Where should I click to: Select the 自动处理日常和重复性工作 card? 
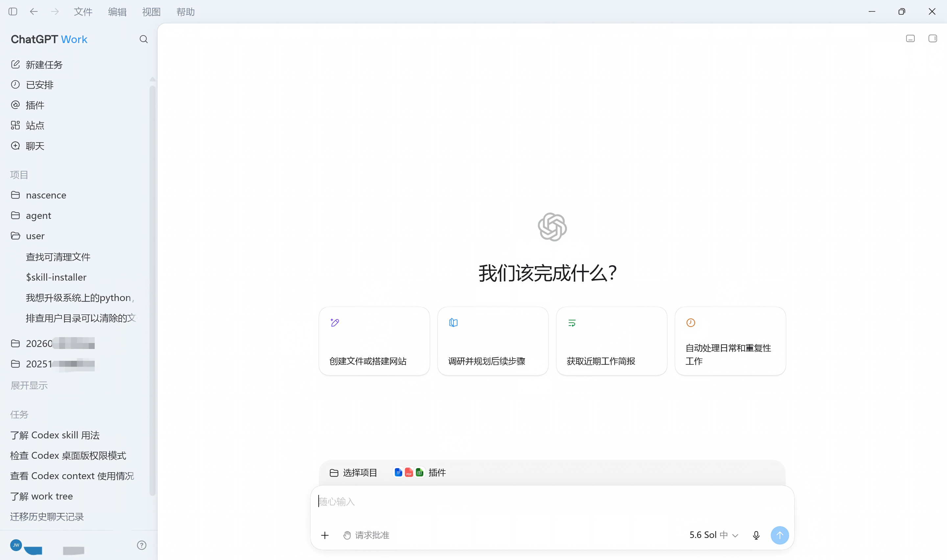[x=730, y=341]
